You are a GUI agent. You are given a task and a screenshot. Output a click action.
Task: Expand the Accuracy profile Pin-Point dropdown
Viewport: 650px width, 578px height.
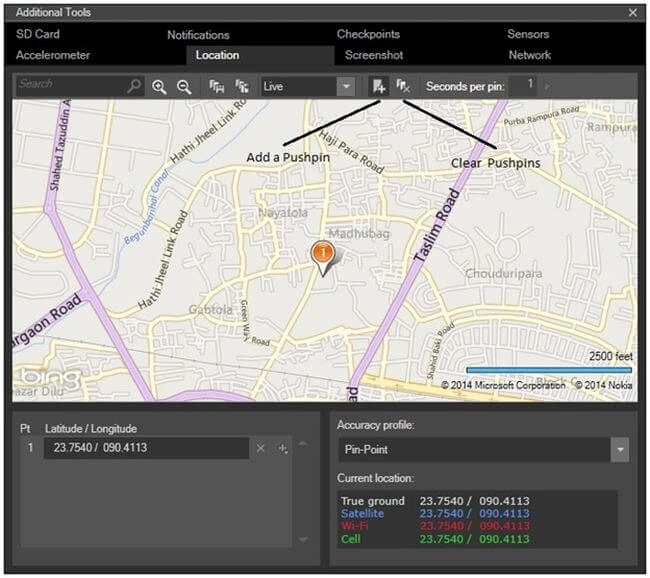point(620,450)
